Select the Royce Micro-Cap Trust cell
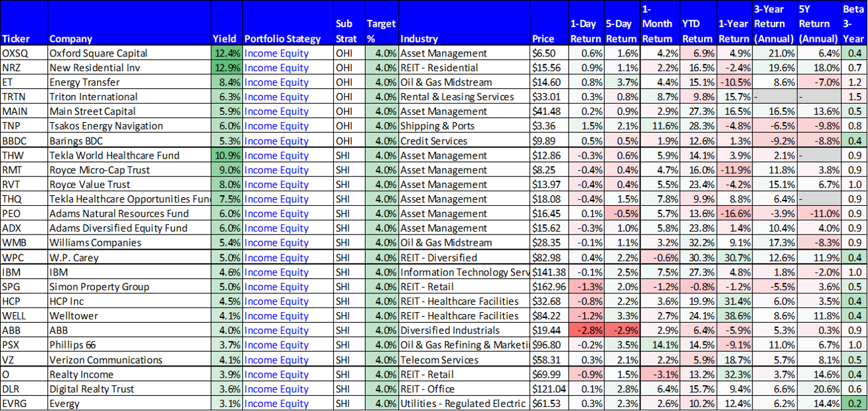Image resolution: width=868 pixels, height=411 pixels. (129, 170)
